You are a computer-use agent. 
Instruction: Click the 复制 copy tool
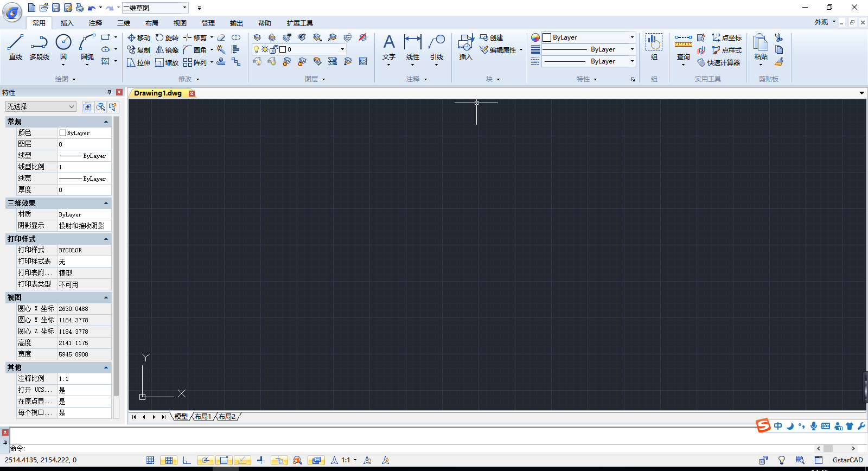click(139, 50)
